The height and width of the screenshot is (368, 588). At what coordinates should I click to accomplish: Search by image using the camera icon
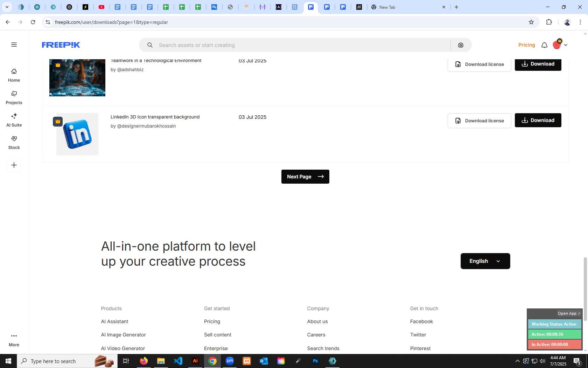pos(461,45)
